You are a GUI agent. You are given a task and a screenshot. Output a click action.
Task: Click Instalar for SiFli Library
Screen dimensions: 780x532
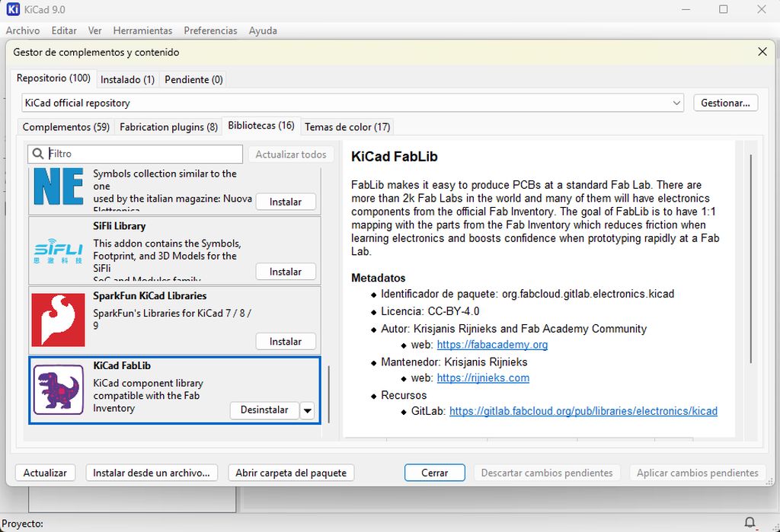point(286,272)
